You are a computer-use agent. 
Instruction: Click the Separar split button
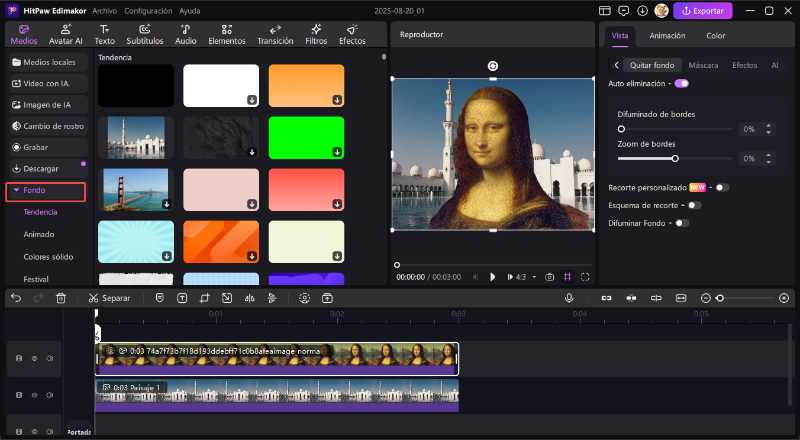[109, 298]
